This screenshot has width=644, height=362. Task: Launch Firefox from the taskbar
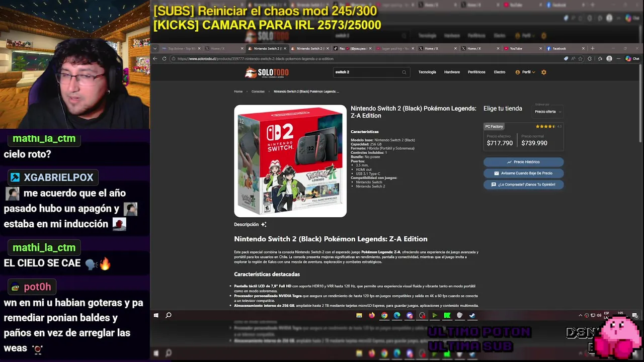[x=372, y=315]
